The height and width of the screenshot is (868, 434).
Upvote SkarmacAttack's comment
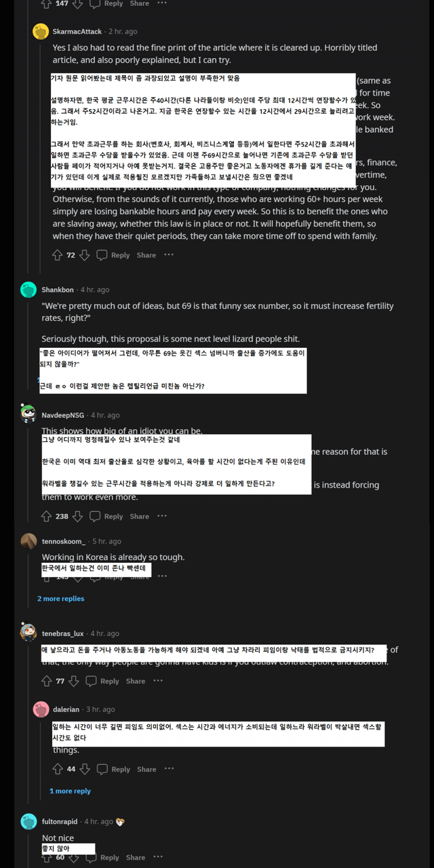point(57,255)
